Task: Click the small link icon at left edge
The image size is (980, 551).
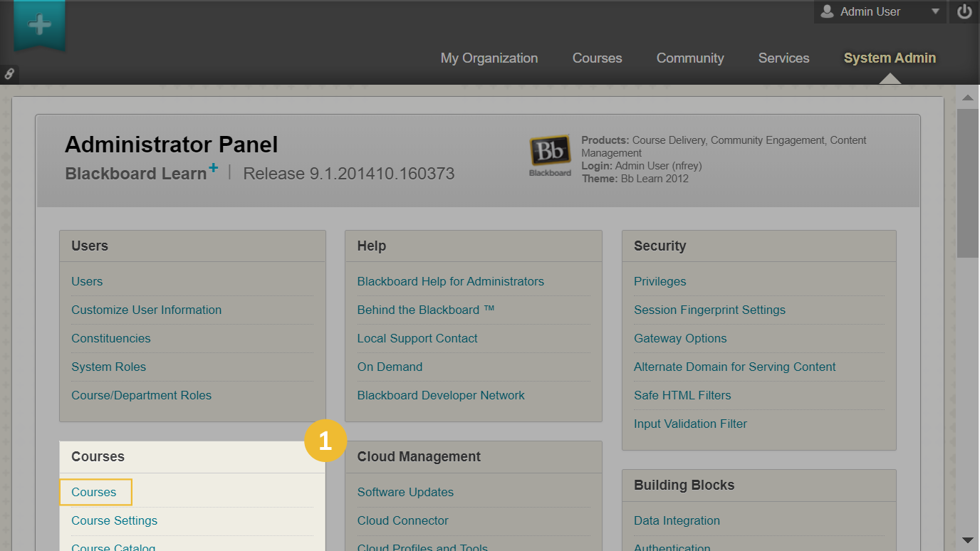Action: 9,73
